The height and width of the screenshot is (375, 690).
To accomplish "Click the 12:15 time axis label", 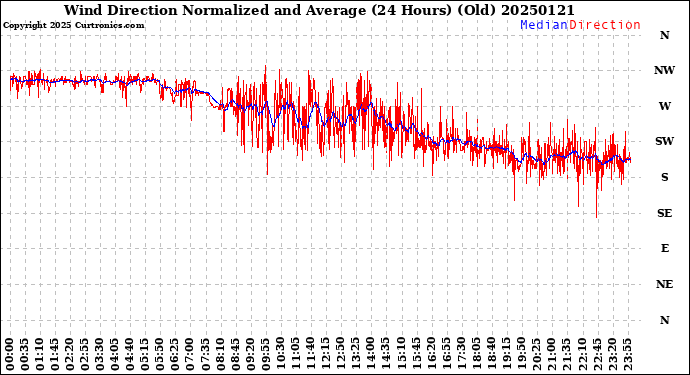I will [x=326, y=354].
